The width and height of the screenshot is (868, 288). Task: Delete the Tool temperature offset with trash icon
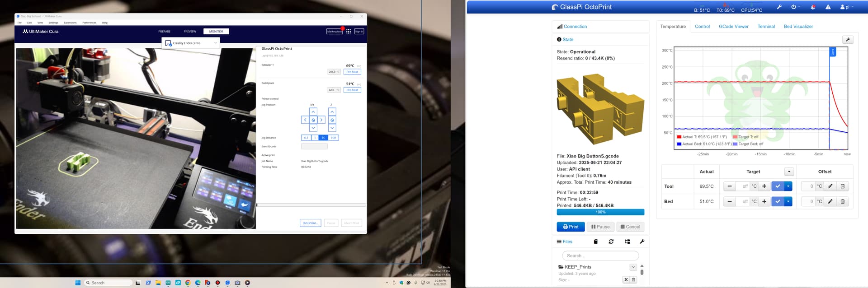pos(842,186)
